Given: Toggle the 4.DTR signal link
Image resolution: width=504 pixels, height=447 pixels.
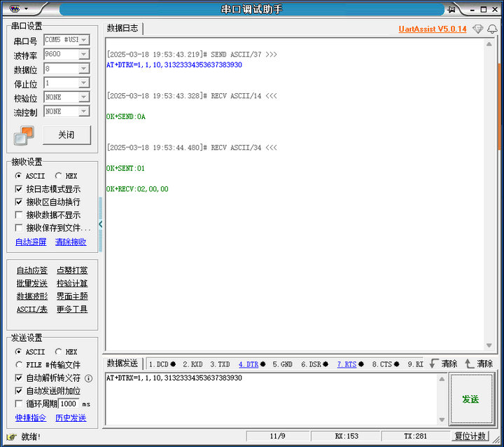Looking at the screenshot, I should (248, 364).
